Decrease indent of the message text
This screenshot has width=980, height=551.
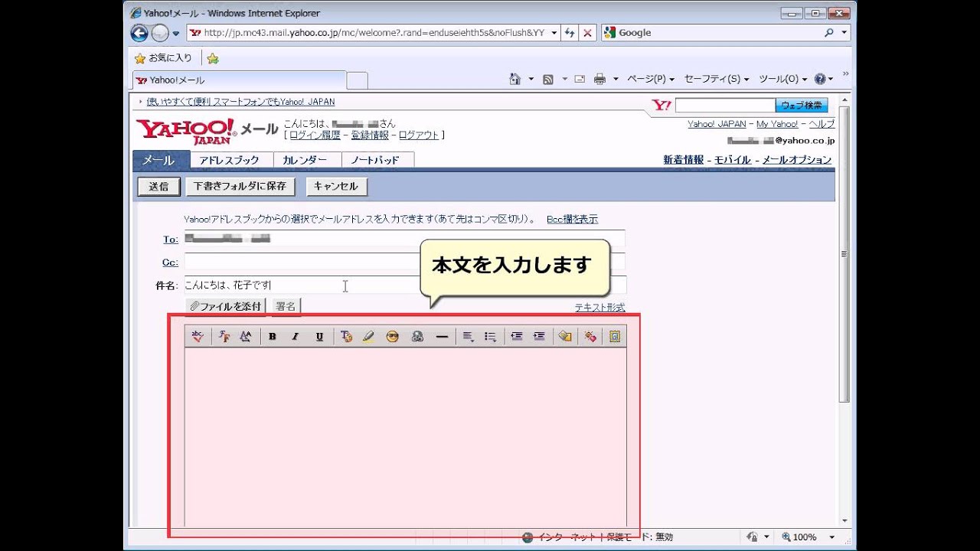pos(517,336)
